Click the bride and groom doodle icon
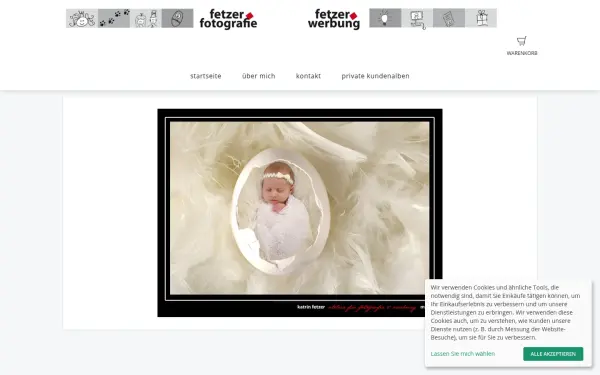This screenshot has width=600, height=375. [x=145, y=18]
